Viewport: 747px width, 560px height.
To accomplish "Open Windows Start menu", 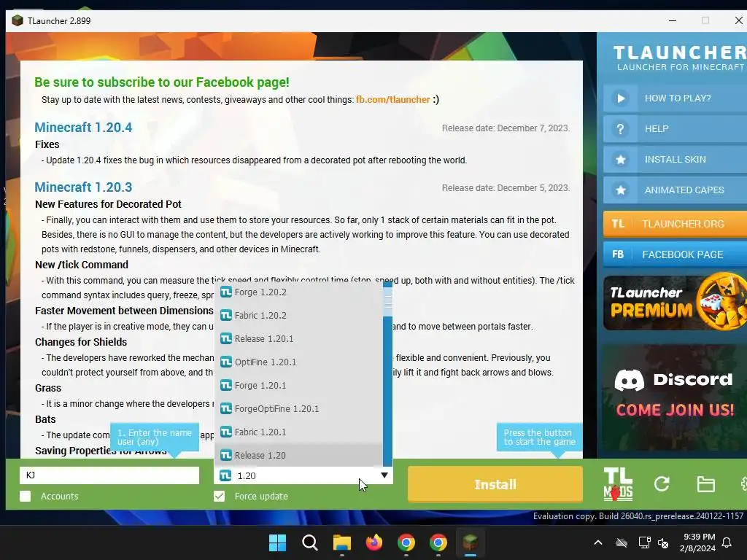I will [277, 542].
